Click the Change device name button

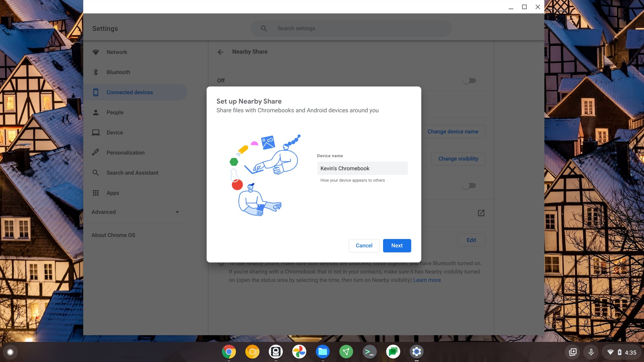tap(453, 132)
